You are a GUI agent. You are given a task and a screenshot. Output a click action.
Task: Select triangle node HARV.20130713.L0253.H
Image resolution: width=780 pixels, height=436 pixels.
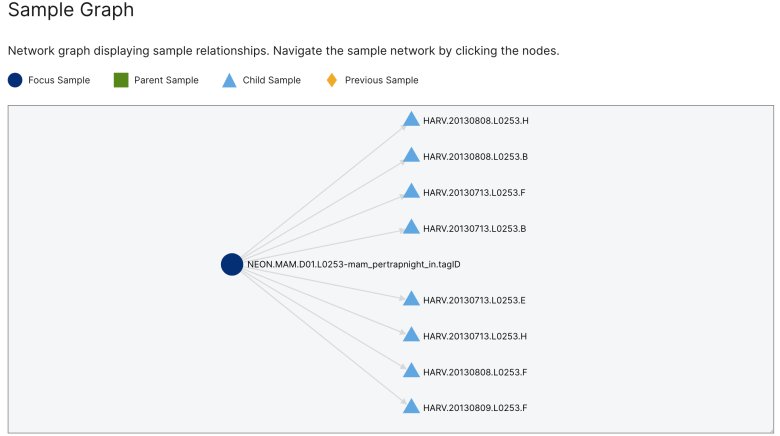point(411,334)
